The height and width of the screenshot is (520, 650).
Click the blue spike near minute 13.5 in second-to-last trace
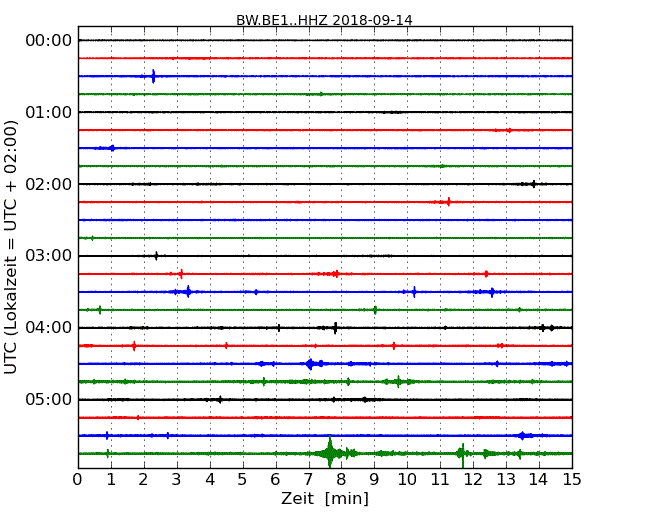[x=522, y=435]
